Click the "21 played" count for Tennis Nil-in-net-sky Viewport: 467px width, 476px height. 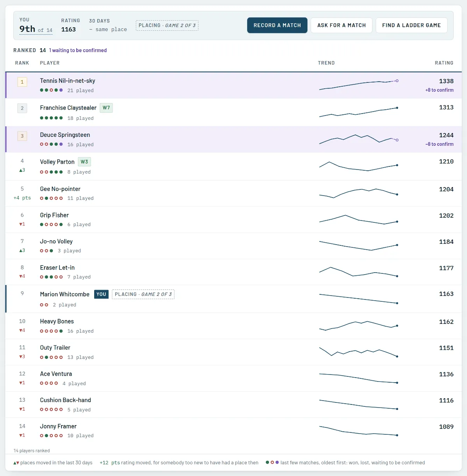coord(81,91)
